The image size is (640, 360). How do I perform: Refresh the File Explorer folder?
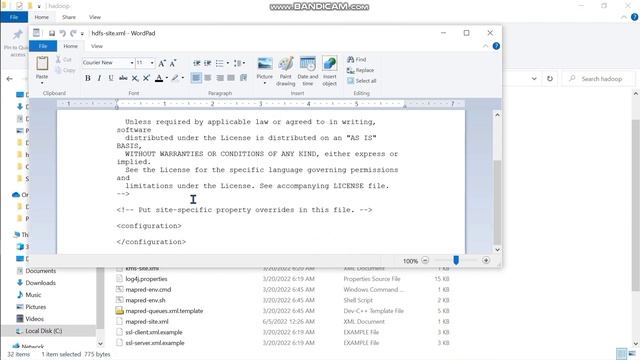point(550,79)
